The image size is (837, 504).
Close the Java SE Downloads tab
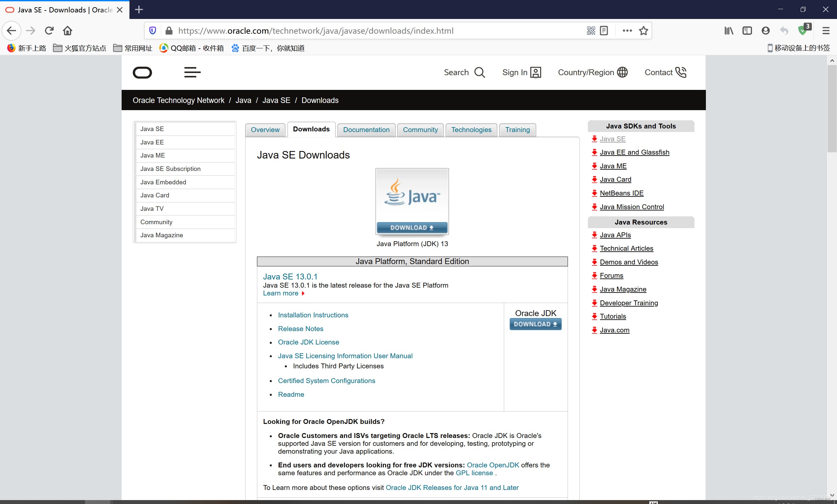pyautogui.click(x=120, y=10)
